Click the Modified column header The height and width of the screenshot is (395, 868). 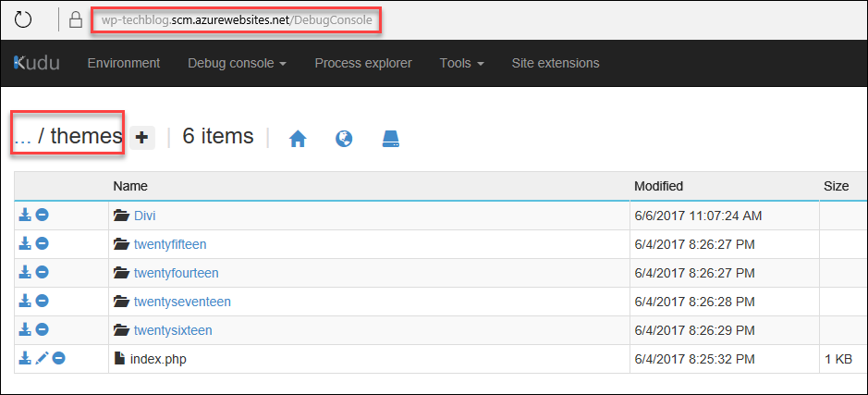coord(658,186)
